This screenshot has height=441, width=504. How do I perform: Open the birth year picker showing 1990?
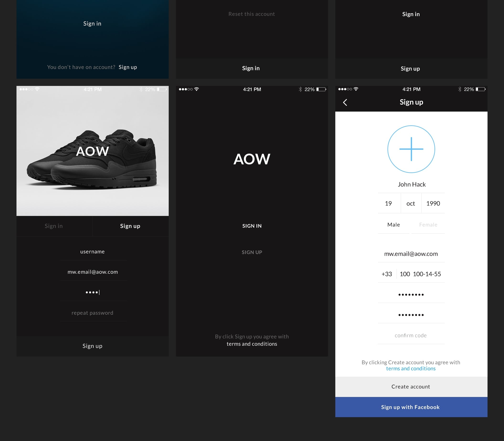pos(433,204)
